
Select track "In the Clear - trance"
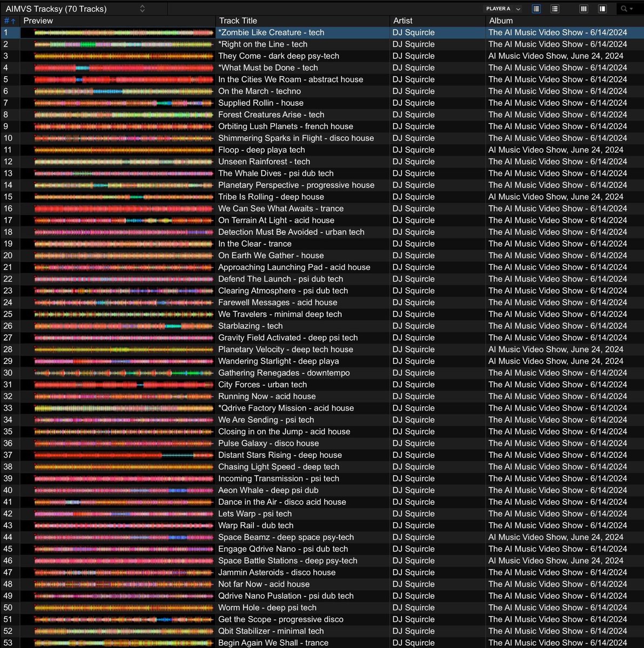pyautogui.click(x=255, y=244)
